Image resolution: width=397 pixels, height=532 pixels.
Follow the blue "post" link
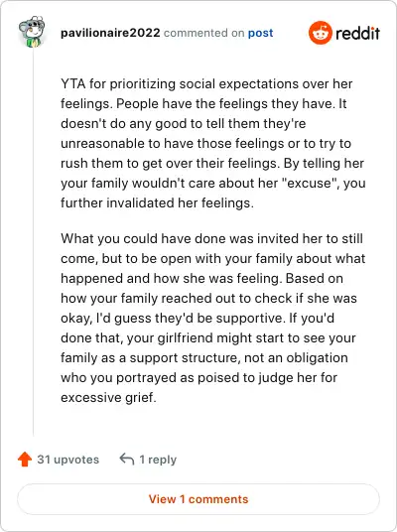click(x=260, y=34)
